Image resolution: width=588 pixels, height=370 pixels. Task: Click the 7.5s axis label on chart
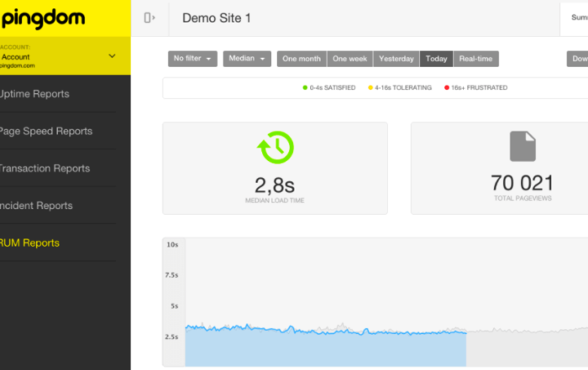tap(171, 275)
